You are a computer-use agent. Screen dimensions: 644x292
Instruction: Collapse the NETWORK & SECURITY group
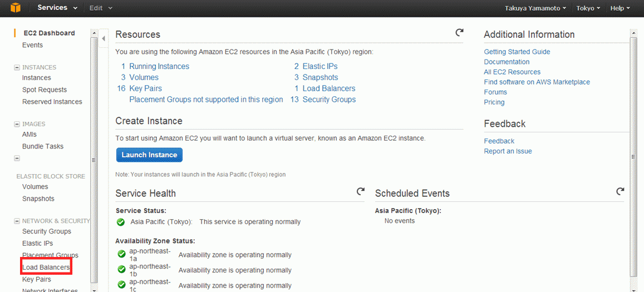(x=17, y=221)
